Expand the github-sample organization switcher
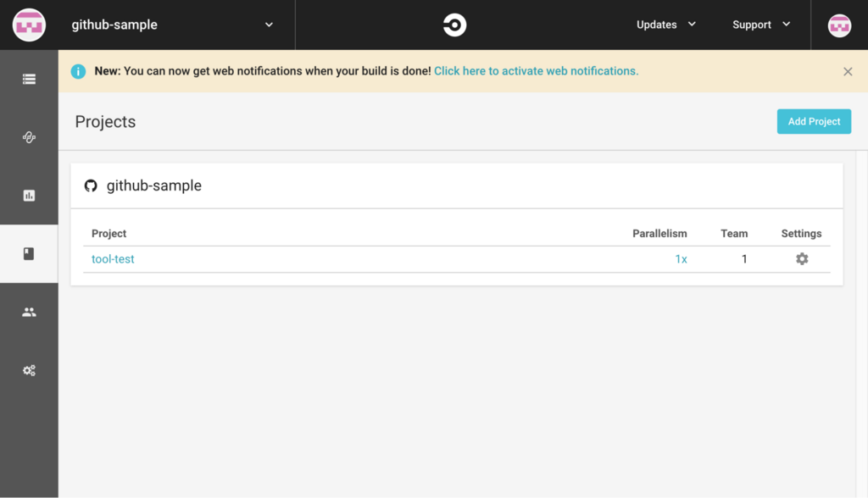Screen dimensions: 868x498 172,25
